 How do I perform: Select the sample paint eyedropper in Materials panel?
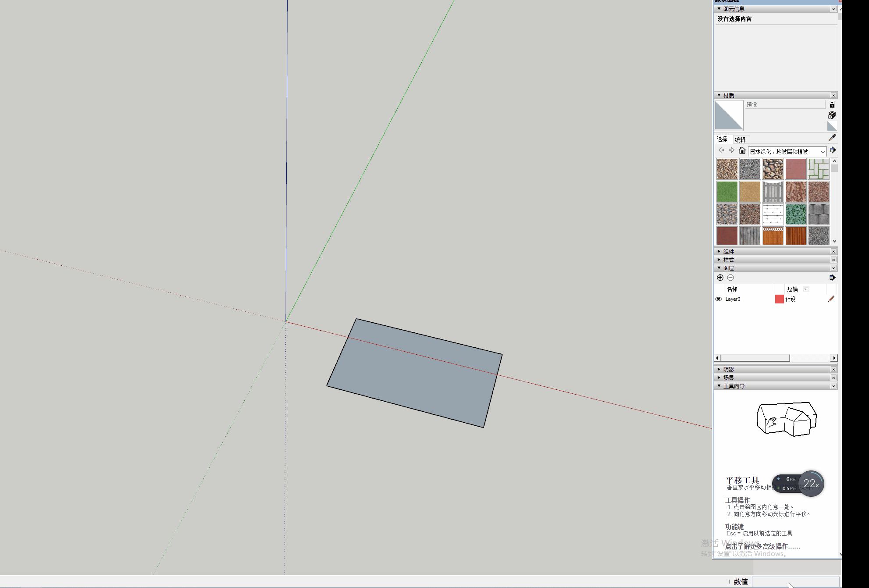pos(832,137)
